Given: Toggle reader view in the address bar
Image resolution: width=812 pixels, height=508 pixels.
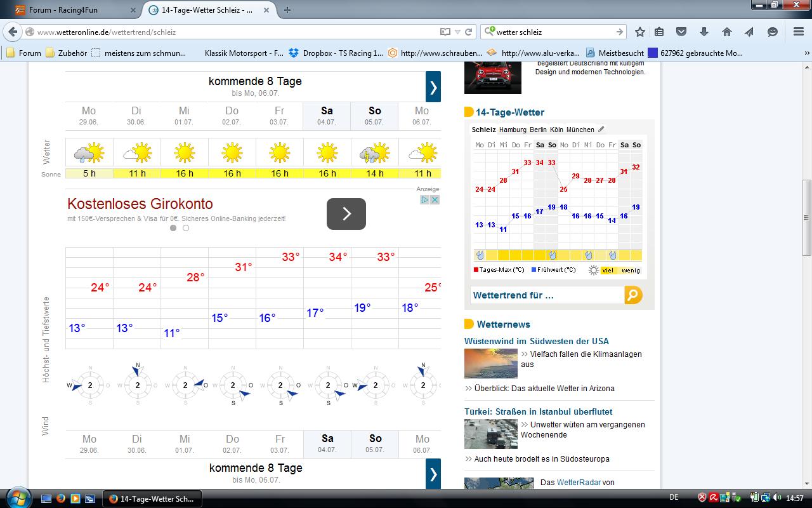Looking at the screenshot, I should [x=445, y=32].
